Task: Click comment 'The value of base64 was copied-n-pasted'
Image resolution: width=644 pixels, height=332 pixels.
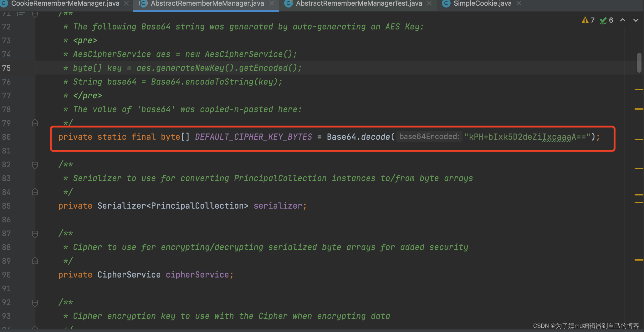Action: pyautogui.click(x=187, y=109)
